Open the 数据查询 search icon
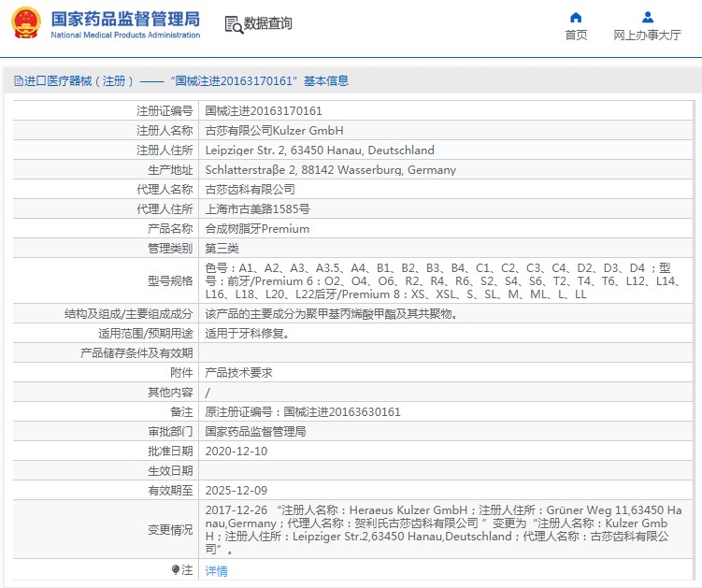Screen dimensions: 702x588 (x=234, y=24)
